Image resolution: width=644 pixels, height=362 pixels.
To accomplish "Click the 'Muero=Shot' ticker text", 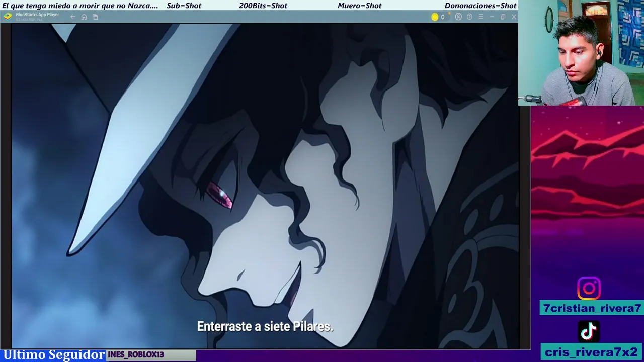I will 360,6.
